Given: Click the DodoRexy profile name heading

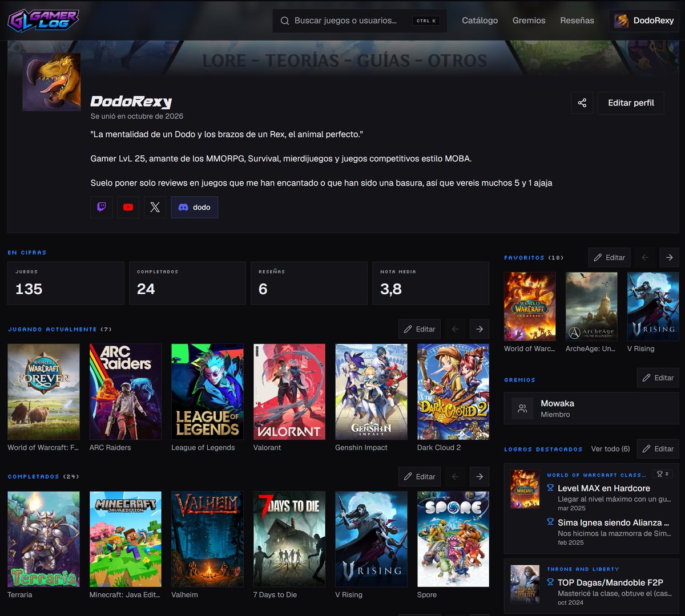Looking at the screenshot, I should pos(131,102).
